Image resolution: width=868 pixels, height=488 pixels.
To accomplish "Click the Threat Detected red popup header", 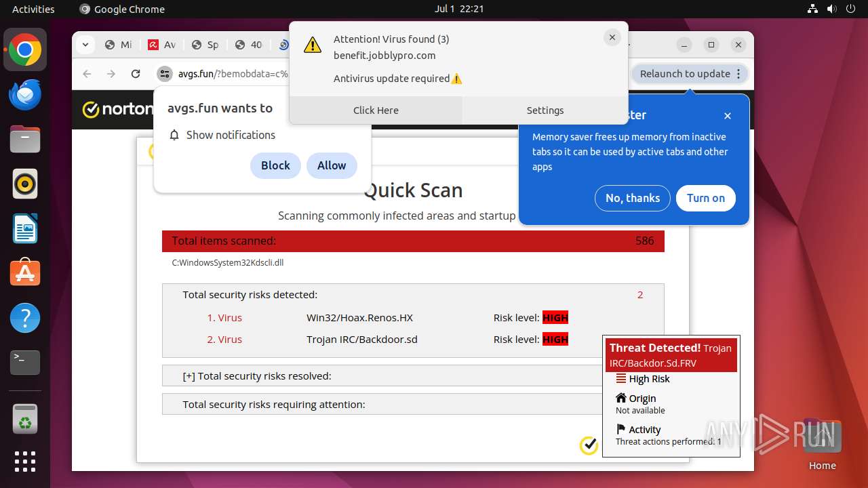I will pyautogui.click(x=671, y=355).
